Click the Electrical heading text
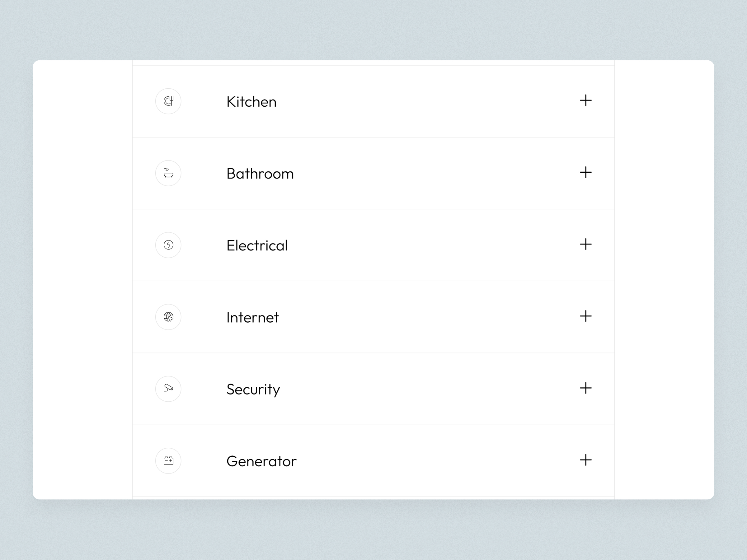This screenshot has height=560, width=747. [257, 246]
